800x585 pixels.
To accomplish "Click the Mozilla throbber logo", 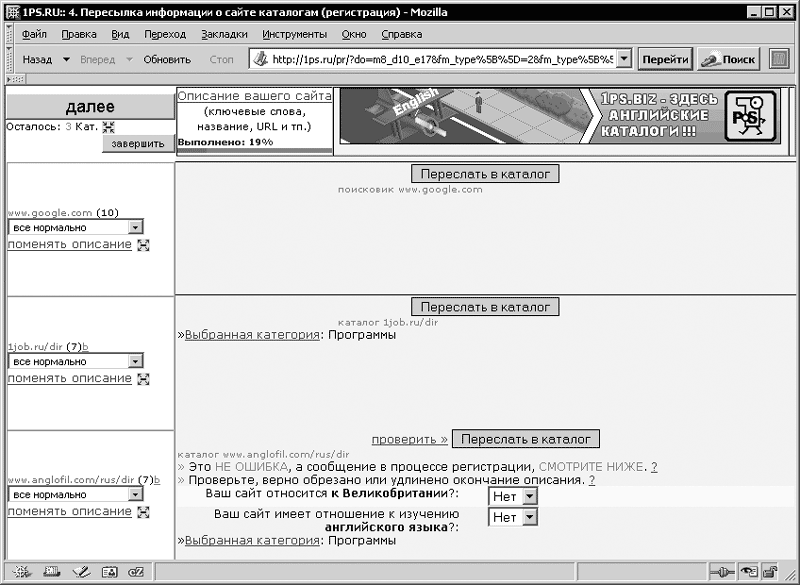I will (779, 59).
